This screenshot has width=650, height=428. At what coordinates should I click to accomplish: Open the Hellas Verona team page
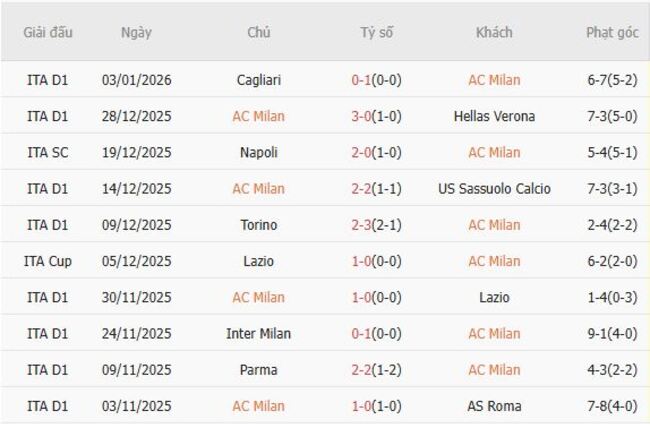pos(494,116)
